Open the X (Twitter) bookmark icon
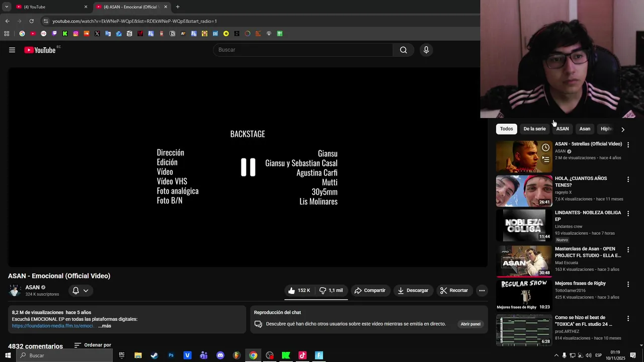644x362 pixels. coord(97,34)
